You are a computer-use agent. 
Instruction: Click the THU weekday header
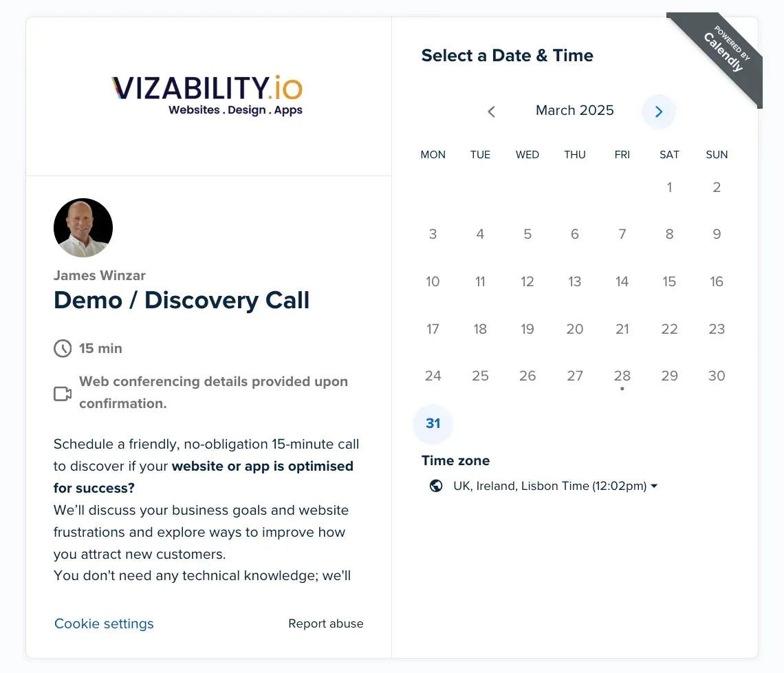pyautogui.click(x=575, y=155)
